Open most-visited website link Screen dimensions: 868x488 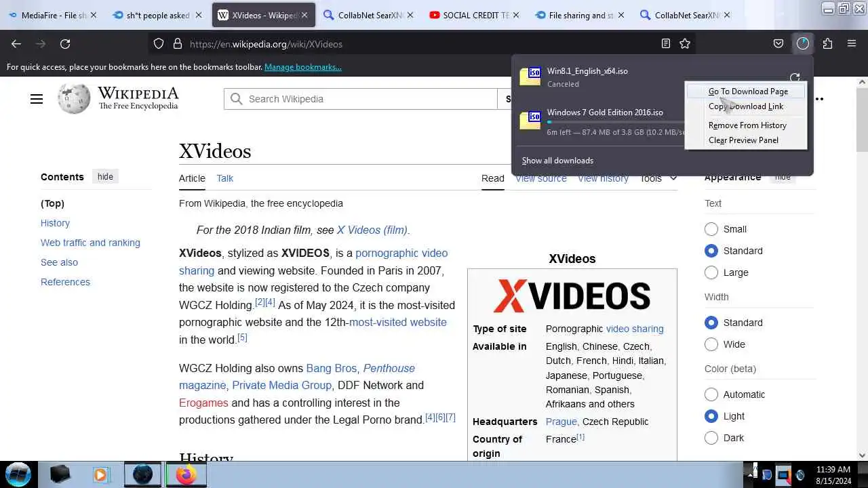pyautogui.click(x=398, y=323)
